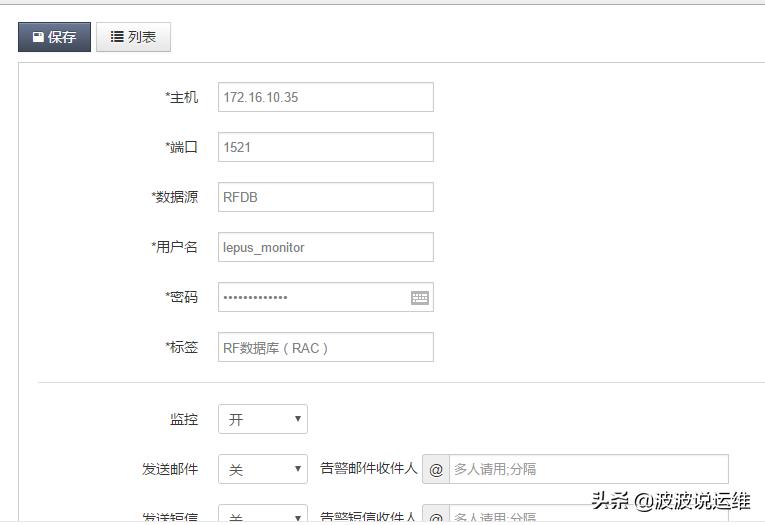Click the 保存 save button

coord(54,37)
